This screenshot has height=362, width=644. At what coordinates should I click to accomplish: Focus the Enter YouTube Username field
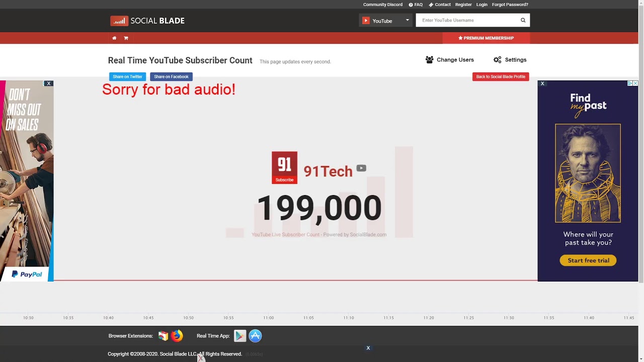click(x=466, y=20)
